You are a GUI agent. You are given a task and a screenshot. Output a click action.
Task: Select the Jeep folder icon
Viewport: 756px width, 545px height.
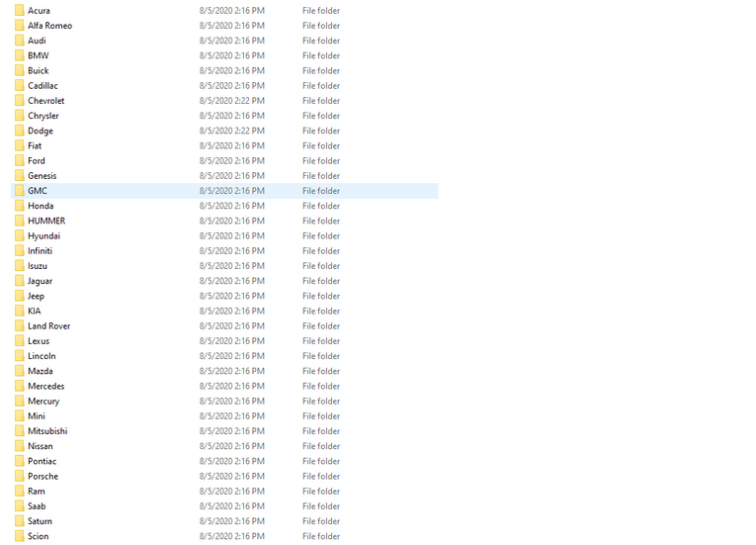click(20, 296)
